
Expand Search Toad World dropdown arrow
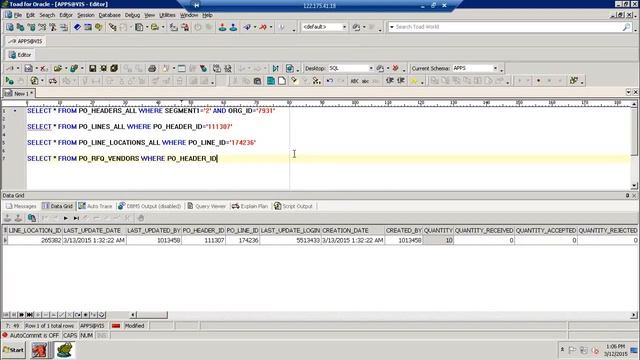coord(392,27)
